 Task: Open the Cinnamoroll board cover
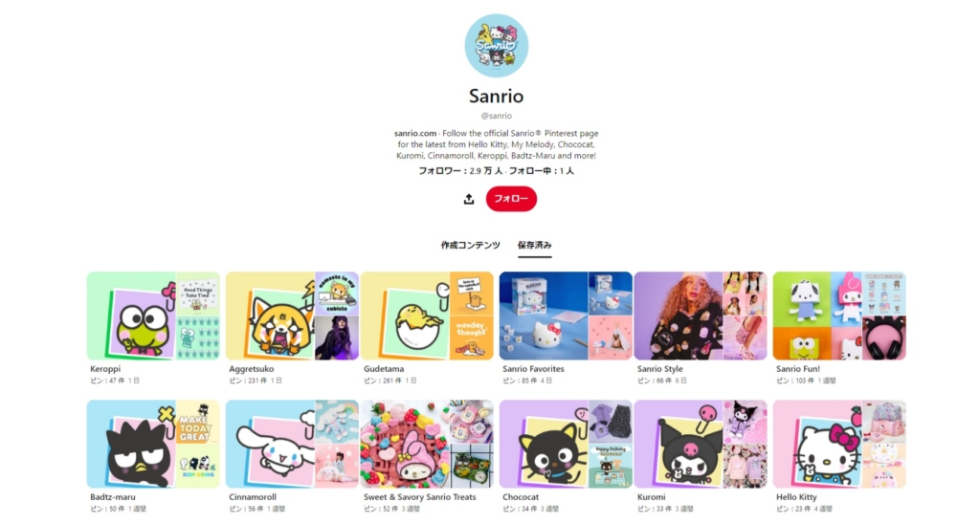pyautogui.click(x=292, y=445)
